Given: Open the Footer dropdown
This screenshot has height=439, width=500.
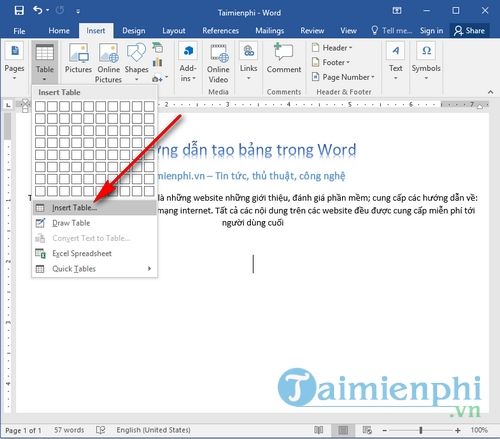Looking at the screenshot, I should tap(331, 62).
